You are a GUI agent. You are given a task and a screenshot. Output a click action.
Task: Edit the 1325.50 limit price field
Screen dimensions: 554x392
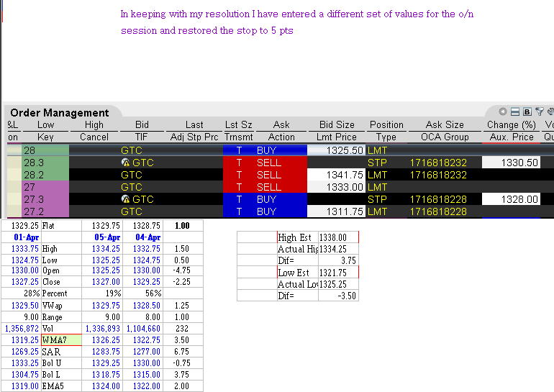coord(337,150)
